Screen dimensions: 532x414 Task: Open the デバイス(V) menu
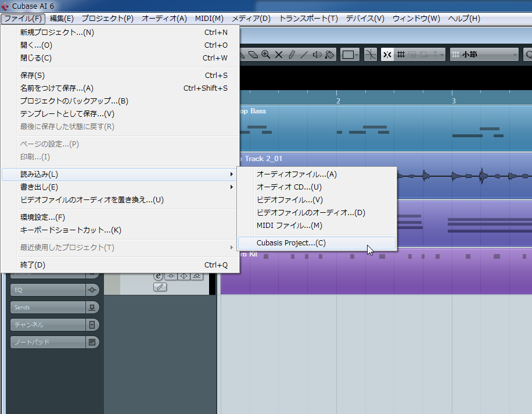coord(365,19)
